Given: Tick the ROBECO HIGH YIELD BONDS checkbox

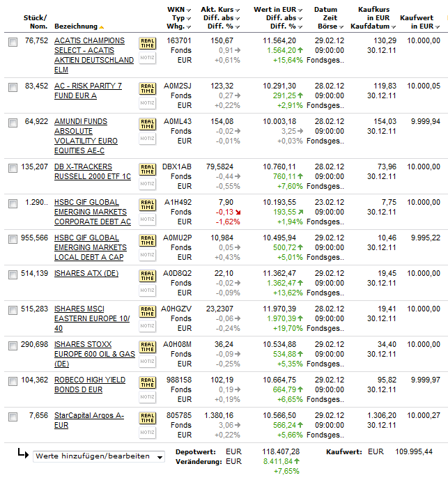Looking at the screenshot, I should pyautogui.click(x=13, y=381).
